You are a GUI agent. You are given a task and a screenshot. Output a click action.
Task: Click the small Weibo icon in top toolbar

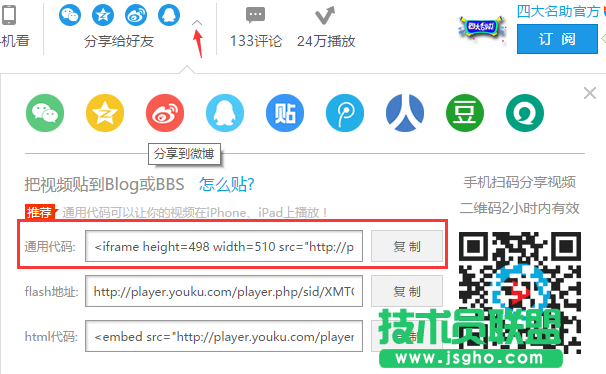coord(136,15)
